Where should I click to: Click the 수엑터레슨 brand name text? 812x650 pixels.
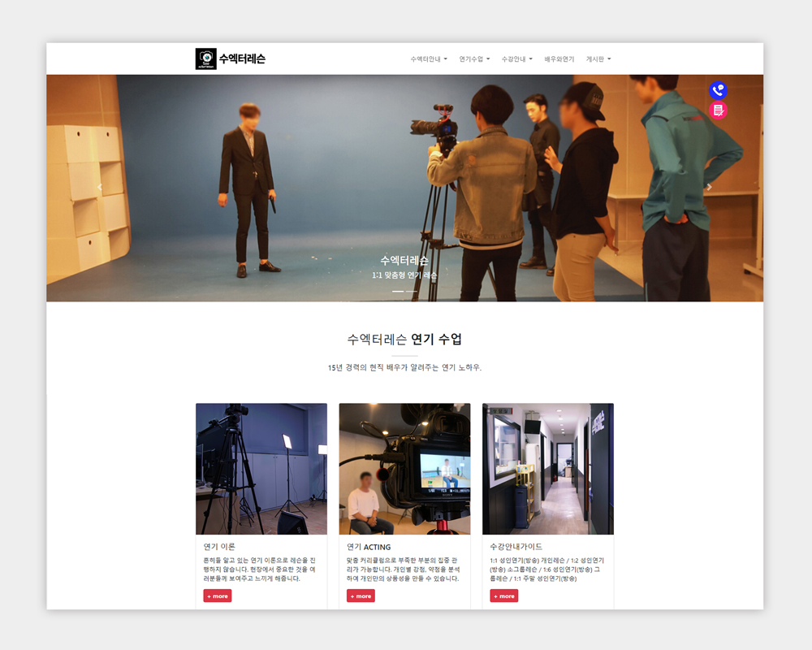point(242,58)
